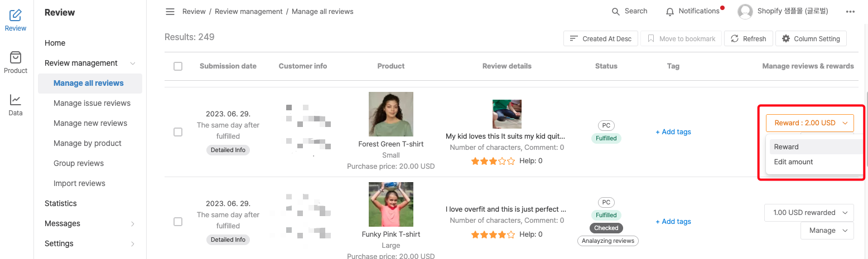This screenshot has width=868, height=259.
Task: Open the Manage dropdown button
Action: click(x=827, y=231)
